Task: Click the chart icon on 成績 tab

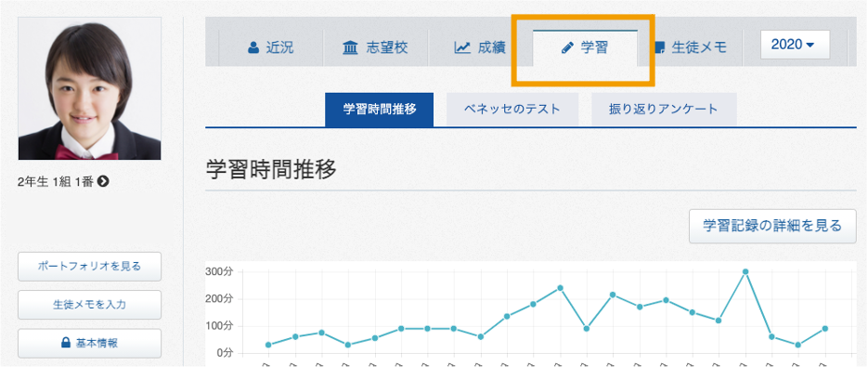Action: coord(462,47)
